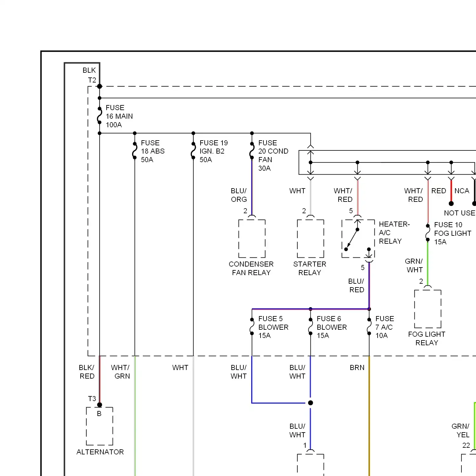476x476 pixels.
Task: Click the NCA wire label
Action: click(x=462, y=191)
